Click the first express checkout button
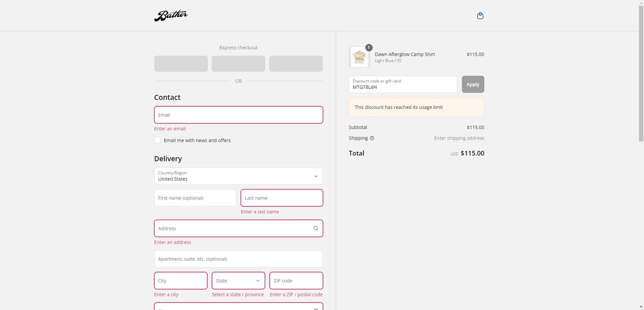Viewport: 644px width, 310px height. (x=181, y=63)
